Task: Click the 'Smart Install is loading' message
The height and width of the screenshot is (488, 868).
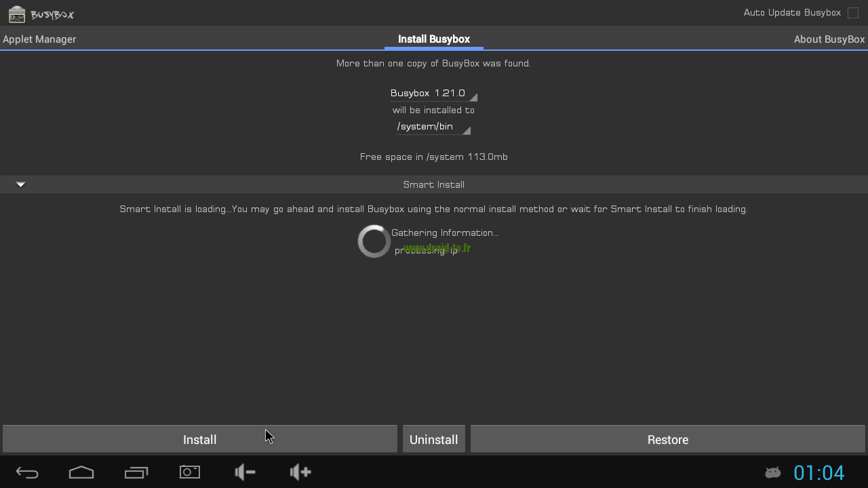Action: tap(434, 209)
